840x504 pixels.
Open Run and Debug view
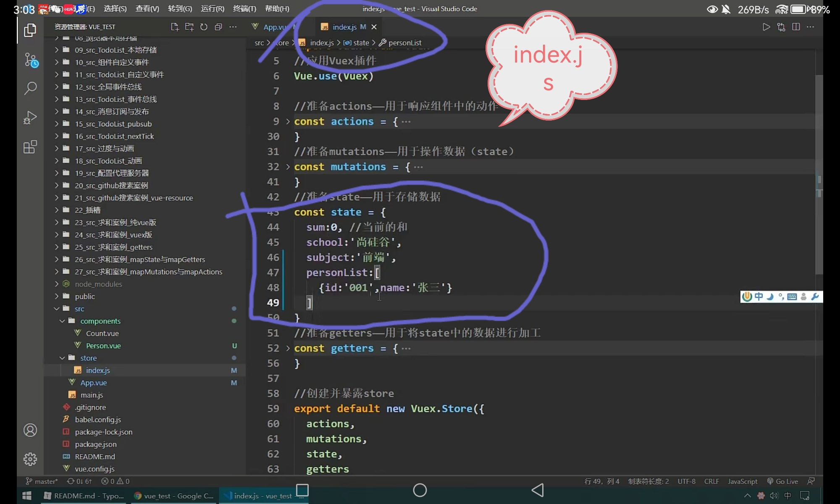[30, 117]
